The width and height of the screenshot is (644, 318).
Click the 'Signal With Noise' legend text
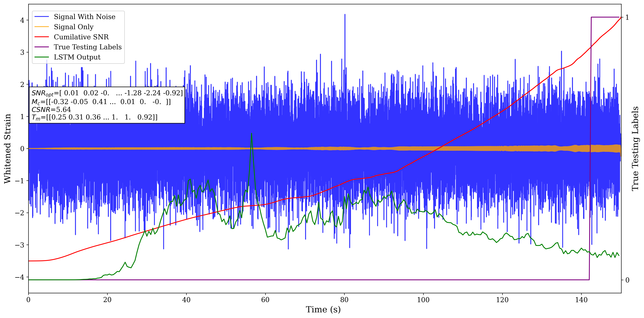click(84, 17)
